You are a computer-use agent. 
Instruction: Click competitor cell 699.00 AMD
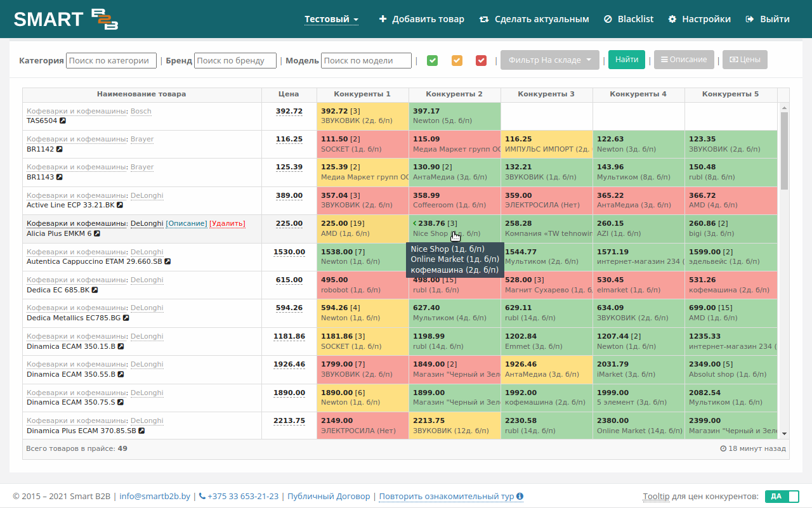pos(731,313)
